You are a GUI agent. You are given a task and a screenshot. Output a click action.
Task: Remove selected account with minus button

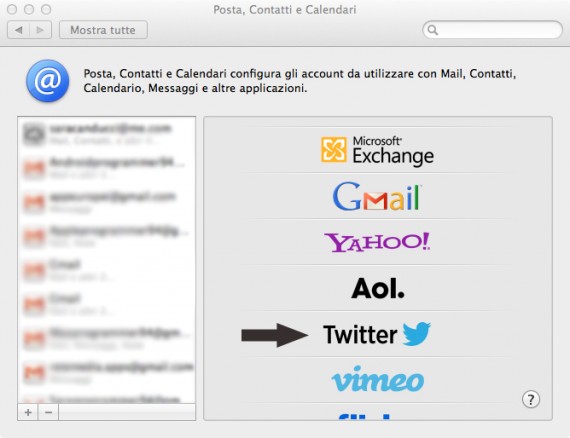tap(48, 412)
